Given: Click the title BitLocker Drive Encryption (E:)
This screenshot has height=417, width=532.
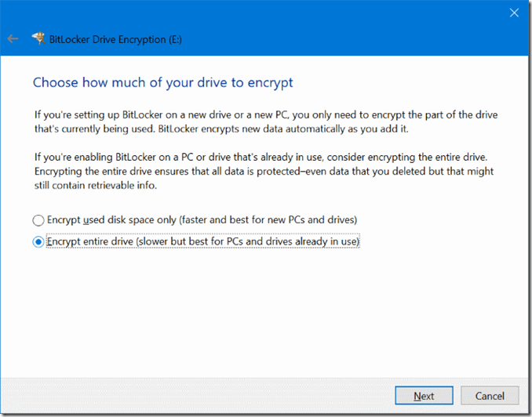Looking at the screenshot, I should (115, 40).
